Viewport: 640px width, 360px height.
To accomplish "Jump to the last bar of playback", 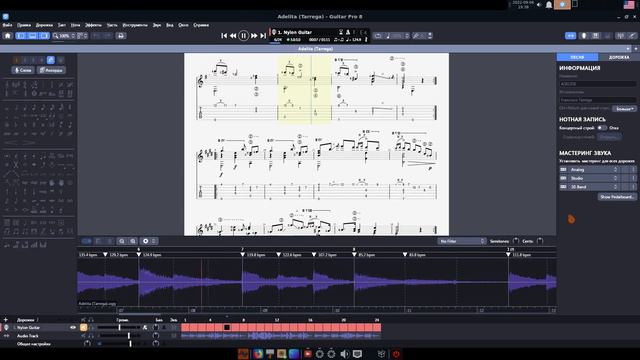I will (x=263, y=36).
